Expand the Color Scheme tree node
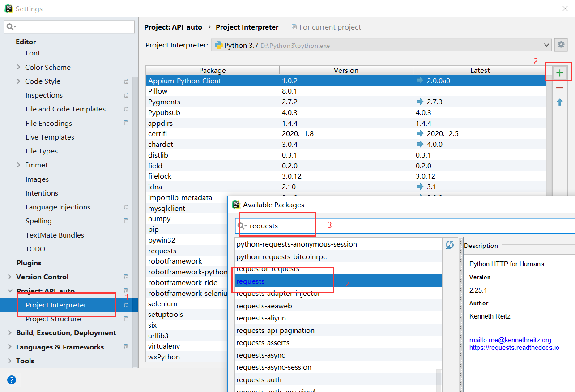575x392 pixels. [19, 67]
